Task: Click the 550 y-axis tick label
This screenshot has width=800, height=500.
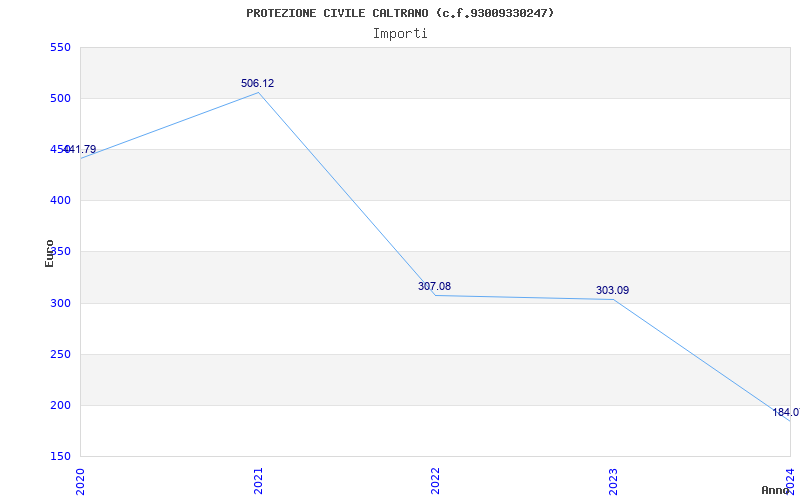Action: [59, 48]
